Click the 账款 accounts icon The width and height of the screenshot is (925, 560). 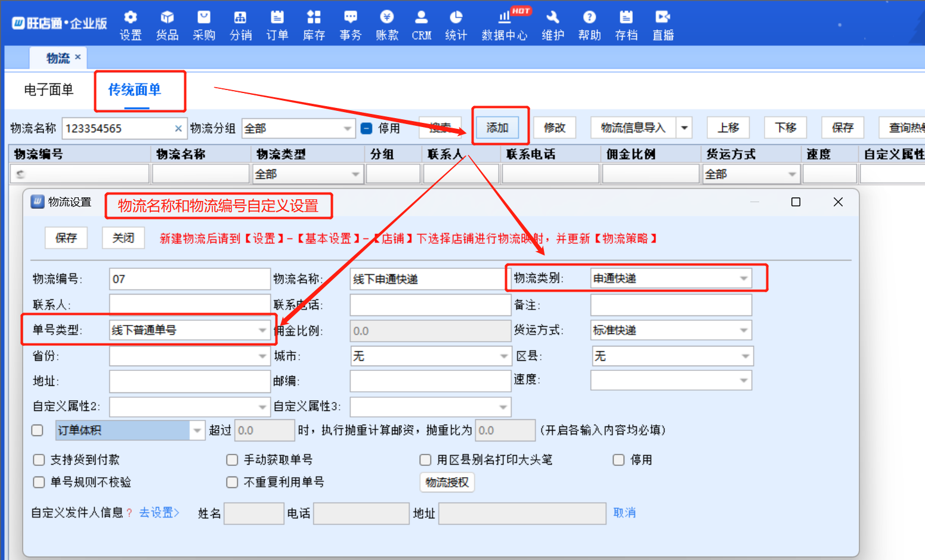[x=387, y=25]
